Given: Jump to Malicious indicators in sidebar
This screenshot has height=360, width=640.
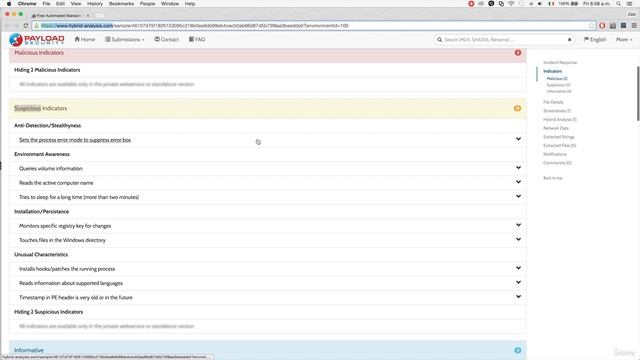Looking at the screenshot, I should tap(557, 78).
